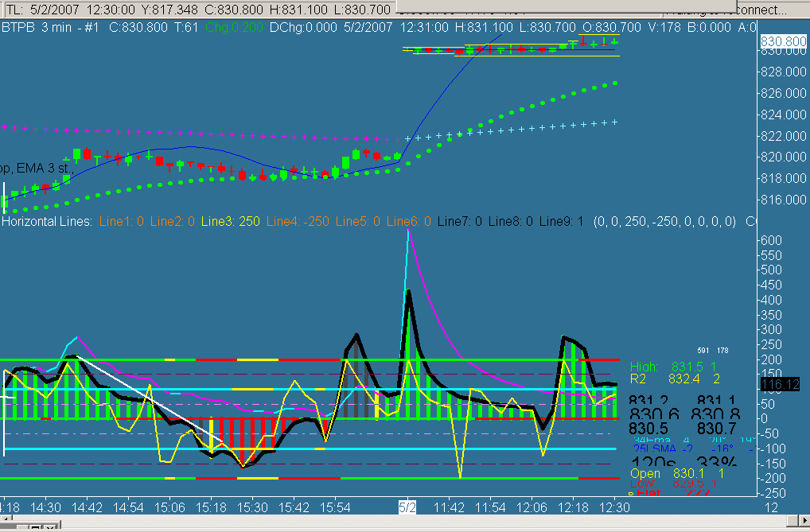Image resolution: width=810 pixels, height=532 pixels.
Task: Click the 'Horizontal Lines:' indicator label
Action: pos(47,222)
